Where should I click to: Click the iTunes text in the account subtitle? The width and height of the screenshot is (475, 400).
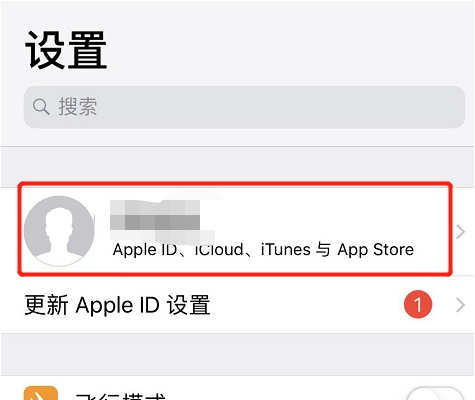(x=286, y=249)
